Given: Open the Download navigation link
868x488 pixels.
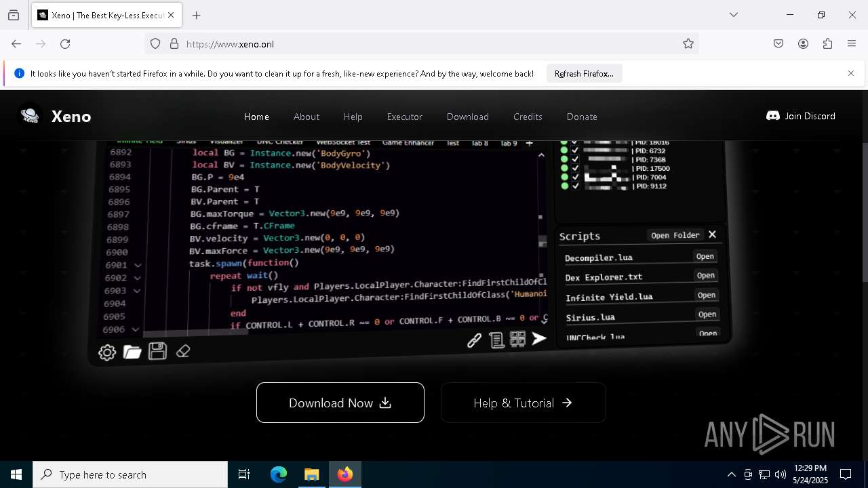Looking at the screenshot, I should 468,117.
